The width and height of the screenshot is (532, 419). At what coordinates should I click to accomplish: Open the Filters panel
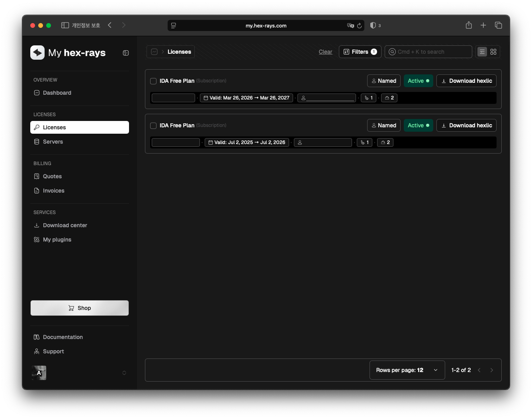(360, 52)
